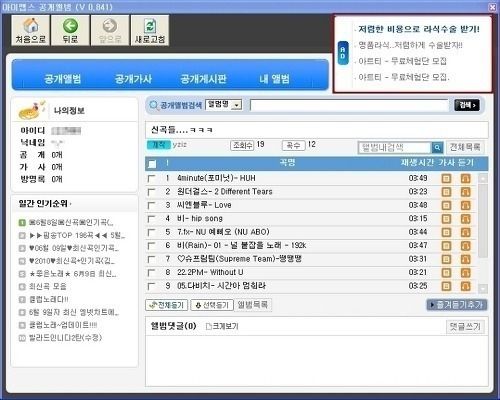Click the 전체목록 button

pos(465,147)
